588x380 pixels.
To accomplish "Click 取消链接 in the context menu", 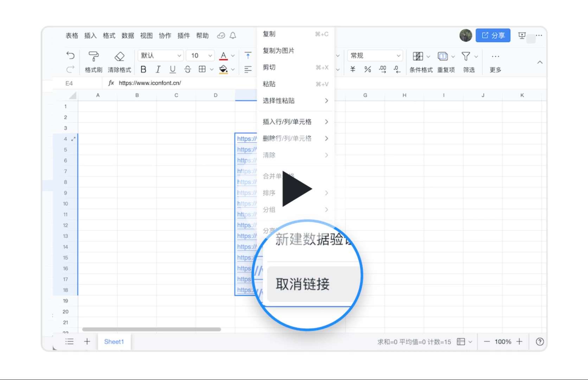I will (312, 284).
